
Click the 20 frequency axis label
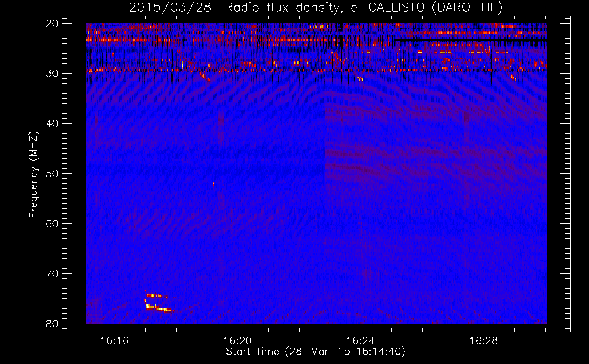pyautogui.click(x=52, y=24)
